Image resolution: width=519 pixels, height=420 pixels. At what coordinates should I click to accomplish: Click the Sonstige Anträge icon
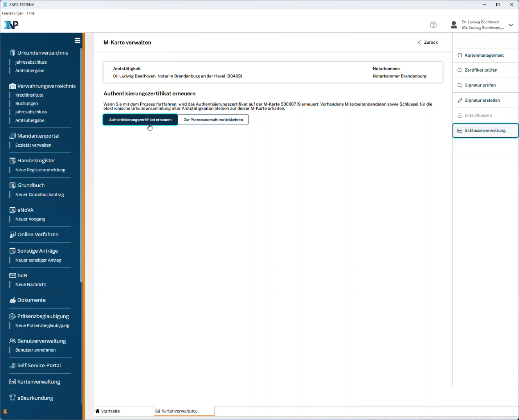[13, 251]
